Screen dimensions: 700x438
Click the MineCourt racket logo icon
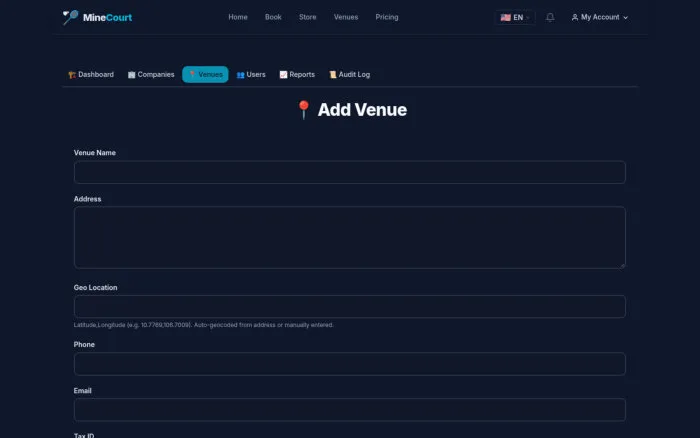(x=70, y=17)
